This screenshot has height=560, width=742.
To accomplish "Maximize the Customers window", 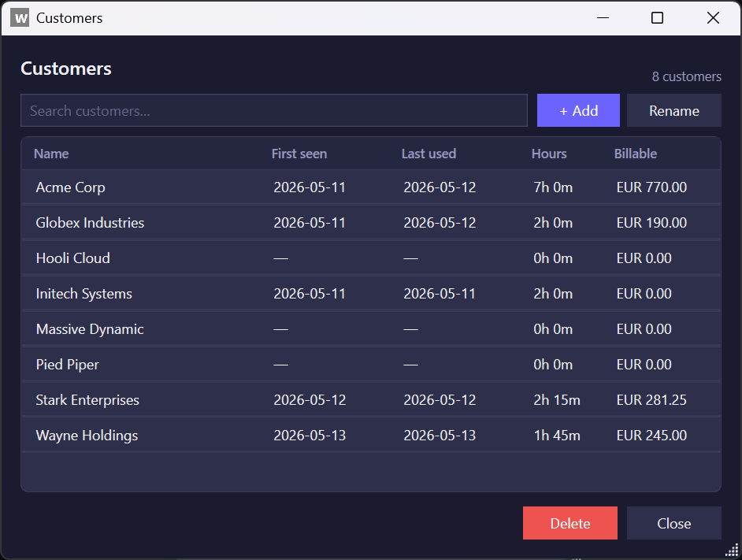I will coord(657,18).
